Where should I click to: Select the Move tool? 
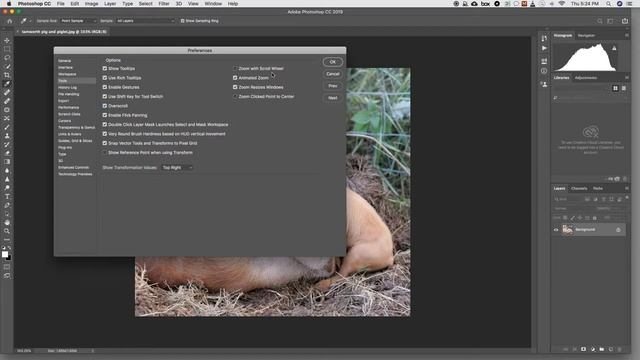[x=7, y=40]
